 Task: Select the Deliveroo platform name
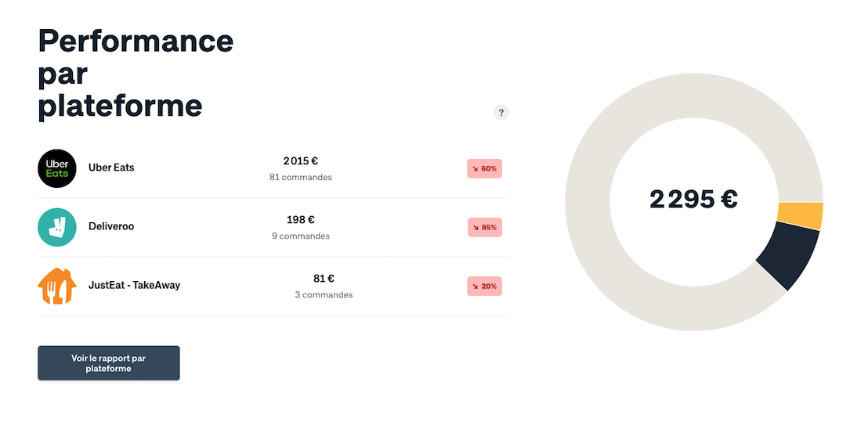[111, 226]
